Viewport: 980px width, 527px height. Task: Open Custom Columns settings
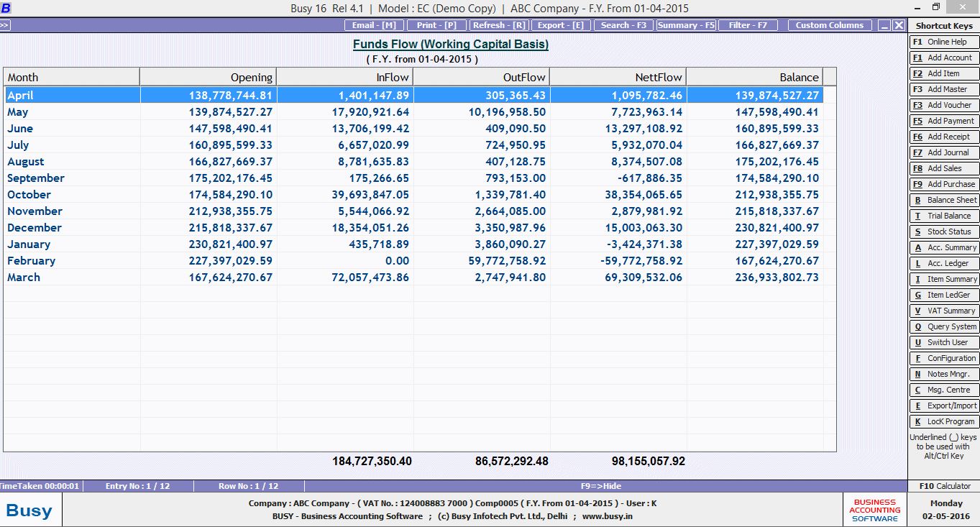click(x=829, y=25)
